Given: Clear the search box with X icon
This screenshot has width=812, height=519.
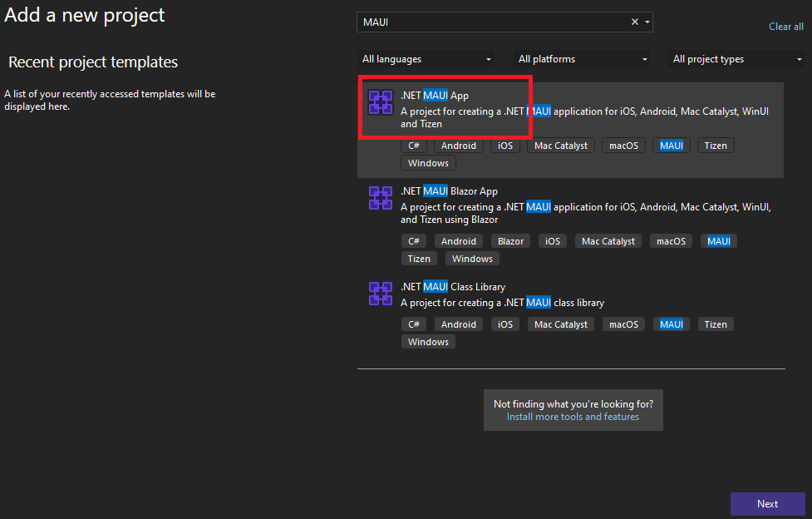Looking at the screenshot, I should pos(635,22).
